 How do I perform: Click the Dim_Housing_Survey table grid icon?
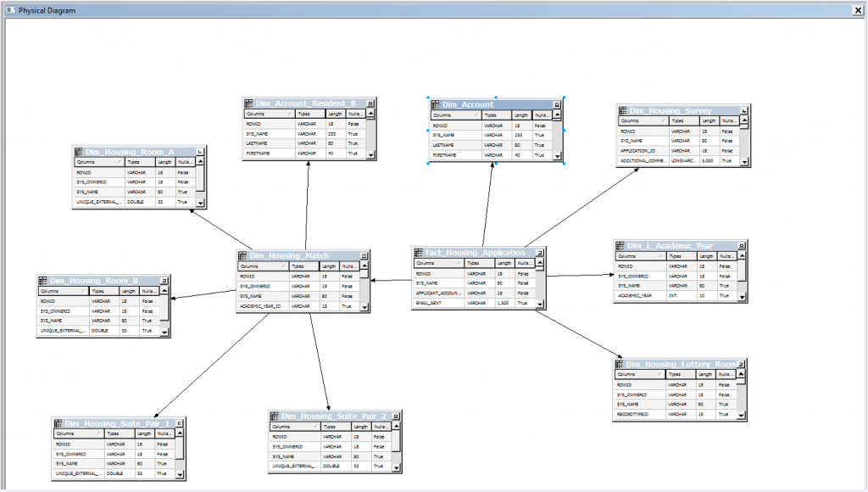[x=622, y=110]
